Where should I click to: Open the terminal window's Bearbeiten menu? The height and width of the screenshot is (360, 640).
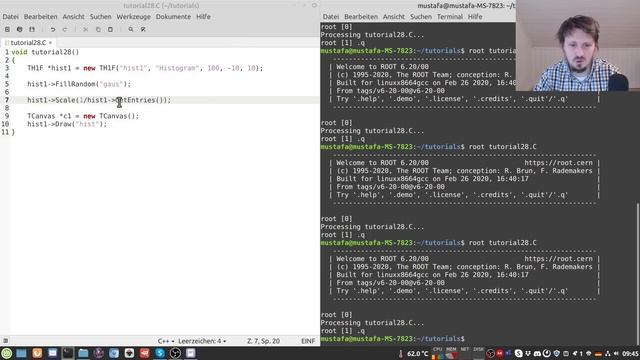(x=361, y=17)
